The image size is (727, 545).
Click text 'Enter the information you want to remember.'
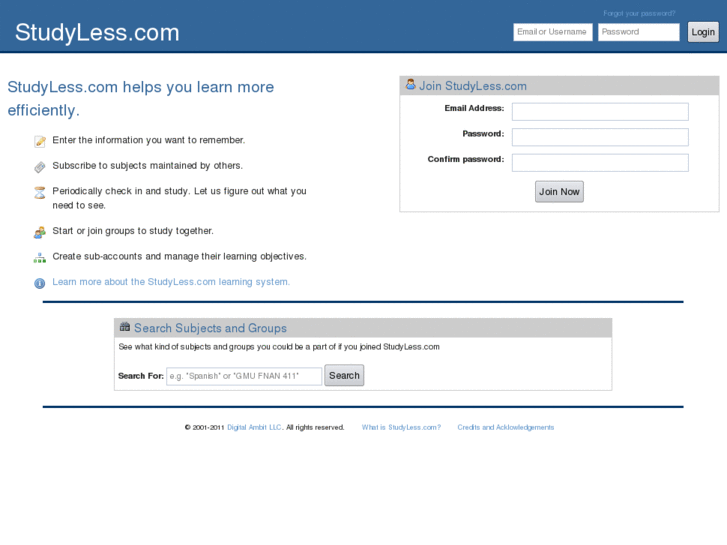(149, 140)
